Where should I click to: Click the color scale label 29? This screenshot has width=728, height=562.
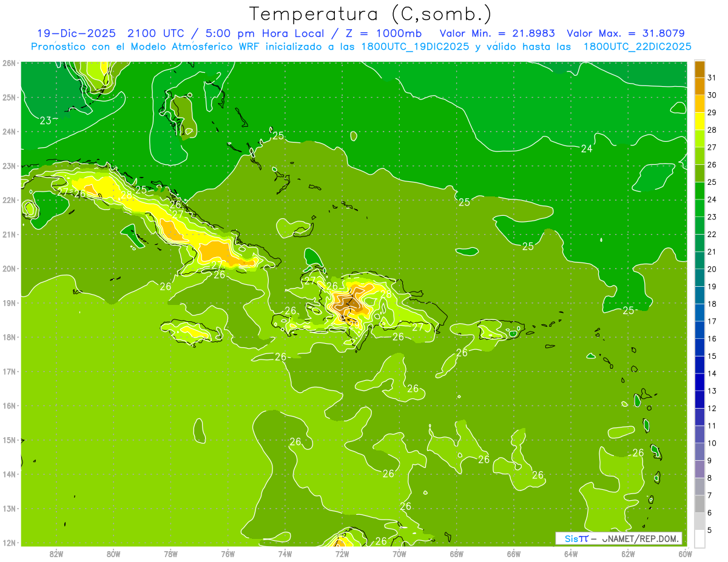pos(712,113)
